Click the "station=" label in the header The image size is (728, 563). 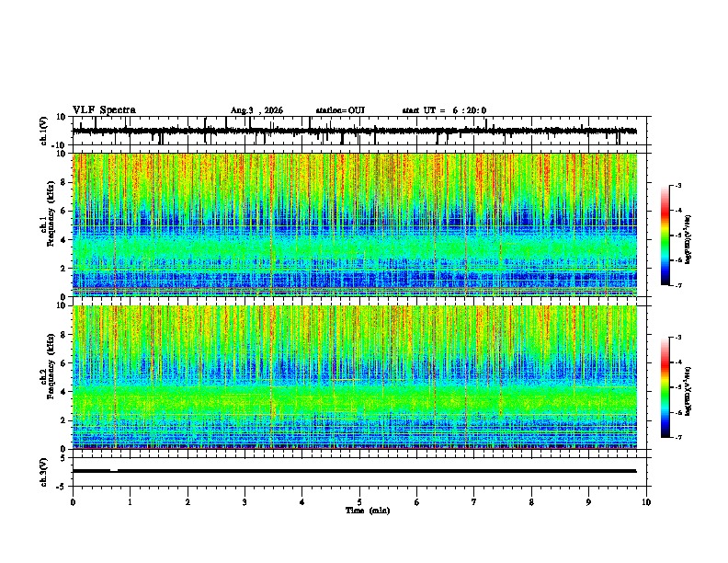(x=332, y=110)
